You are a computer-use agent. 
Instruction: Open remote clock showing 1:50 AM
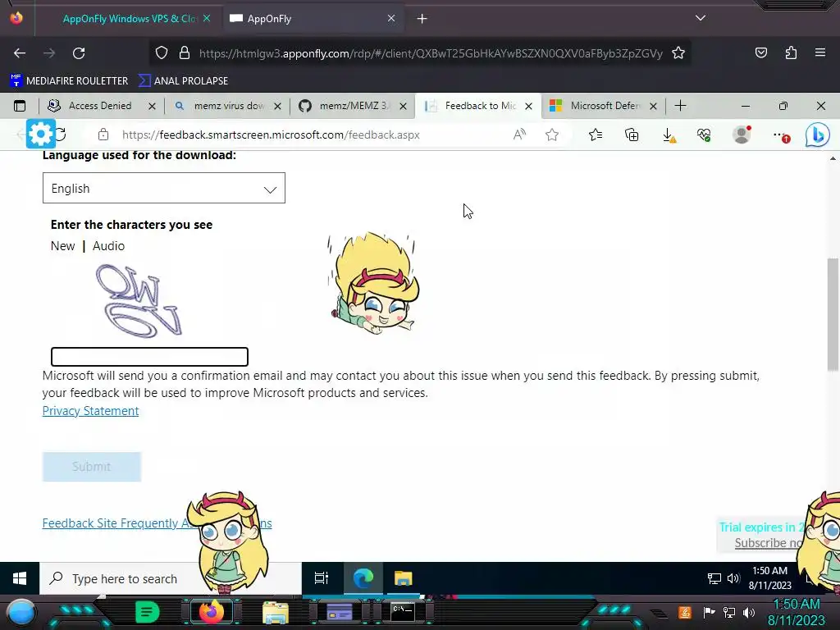coord(770,578)
